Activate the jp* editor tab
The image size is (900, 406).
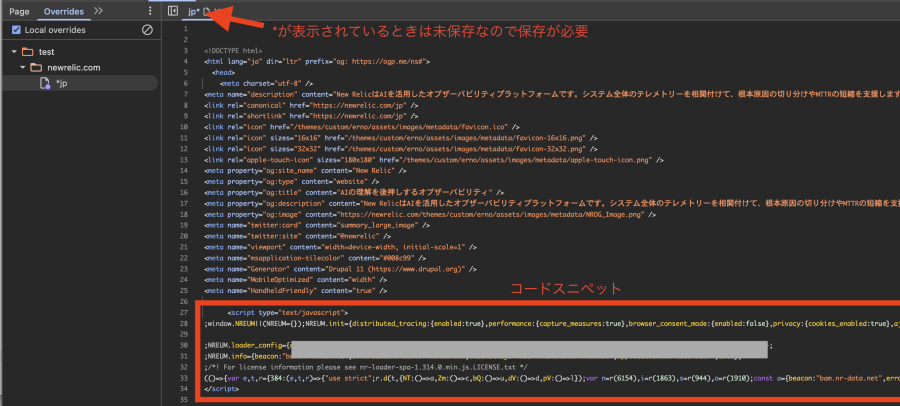pos(194,11)
